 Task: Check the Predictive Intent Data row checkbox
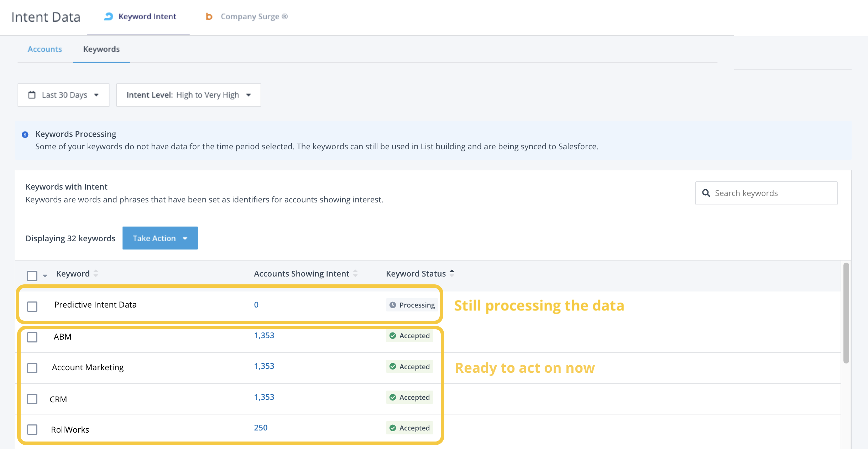(32, 306)
